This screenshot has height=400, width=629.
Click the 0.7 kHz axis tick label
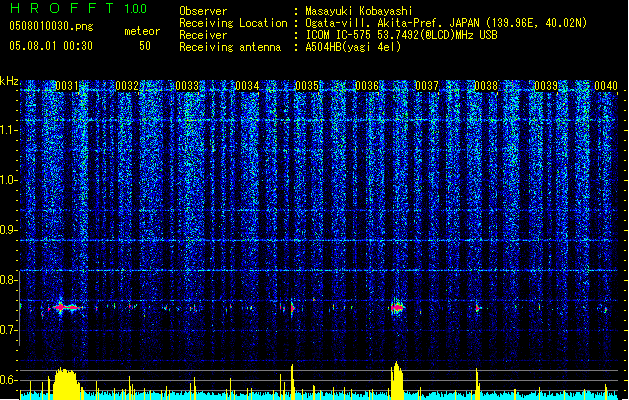[x=8, y=330]
